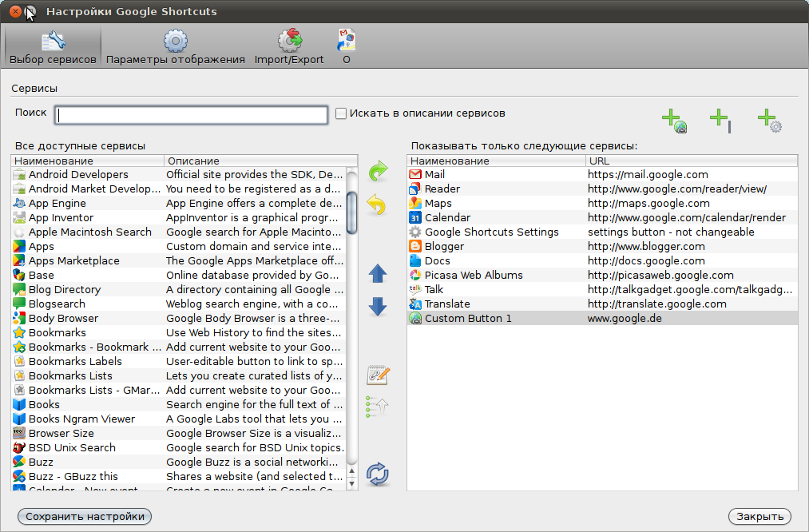809x532 pixels.
Task: Select the Reader icon in shown services
Action: [414, 189]
